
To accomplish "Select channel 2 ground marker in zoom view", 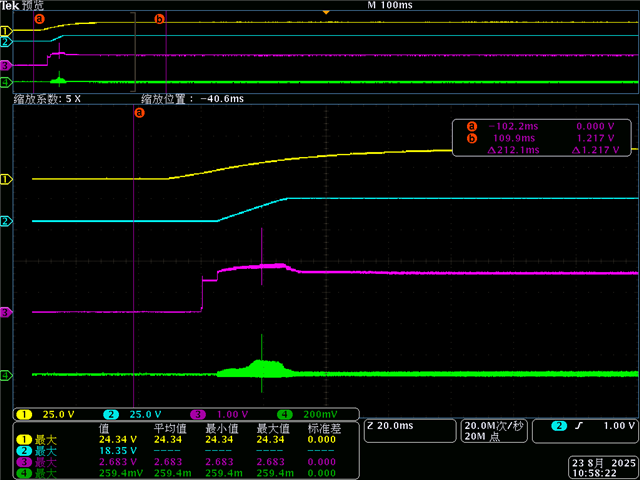I will coord(6,222).
